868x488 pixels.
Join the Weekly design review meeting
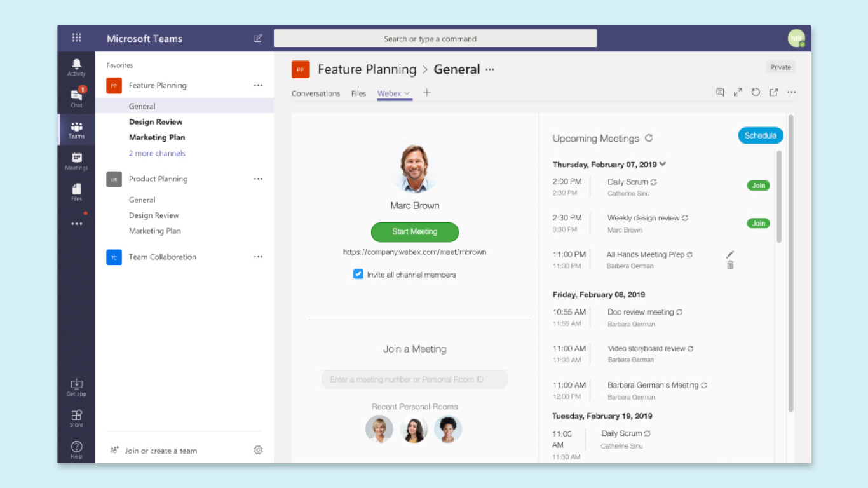click(x=759, y=223)
